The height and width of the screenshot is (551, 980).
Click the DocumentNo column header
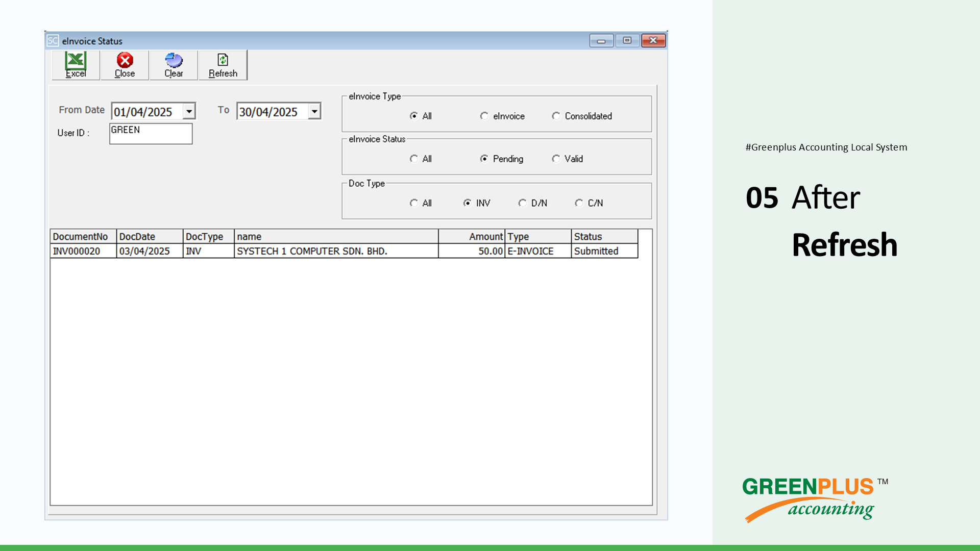84,236
